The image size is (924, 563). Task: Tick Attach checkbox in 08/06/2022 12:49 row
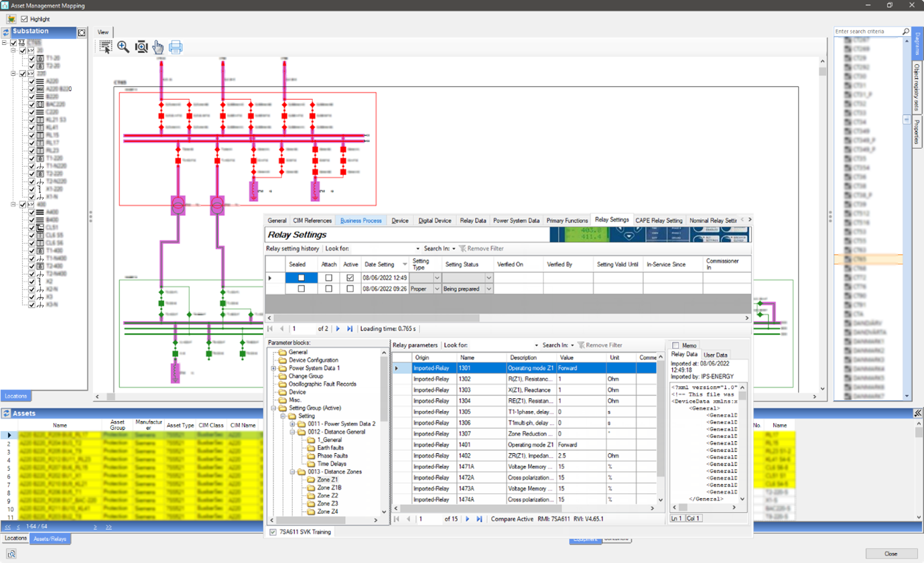tap(328, 277)
